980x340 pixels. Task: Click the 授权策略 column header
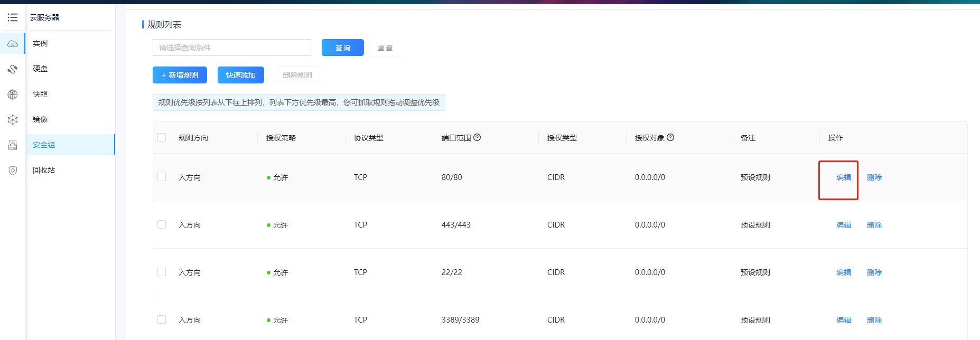(281, 138)
